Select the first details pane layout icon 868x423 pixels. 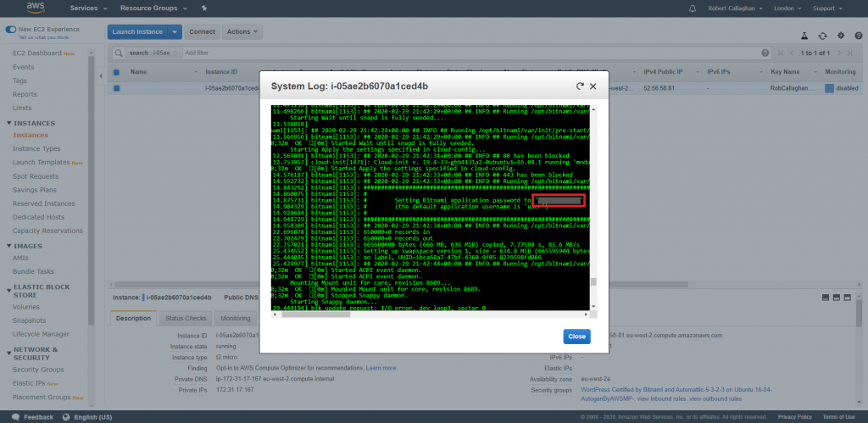[826, 298]
